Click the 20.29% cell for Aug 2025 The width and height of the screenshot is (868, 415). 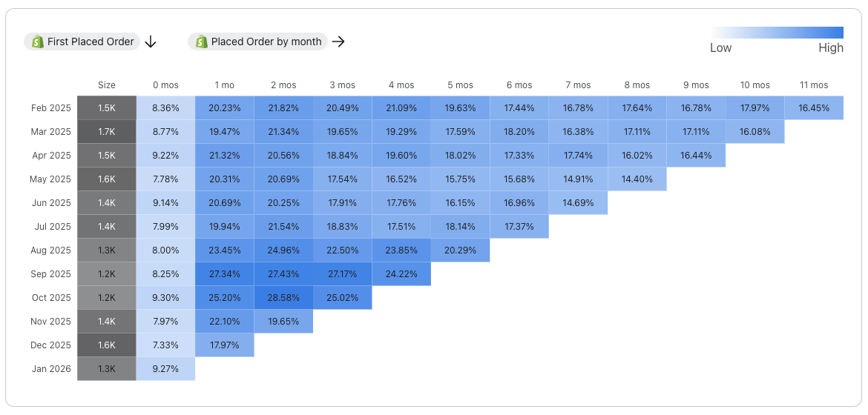pyautogui.click(x=460, y=250)
